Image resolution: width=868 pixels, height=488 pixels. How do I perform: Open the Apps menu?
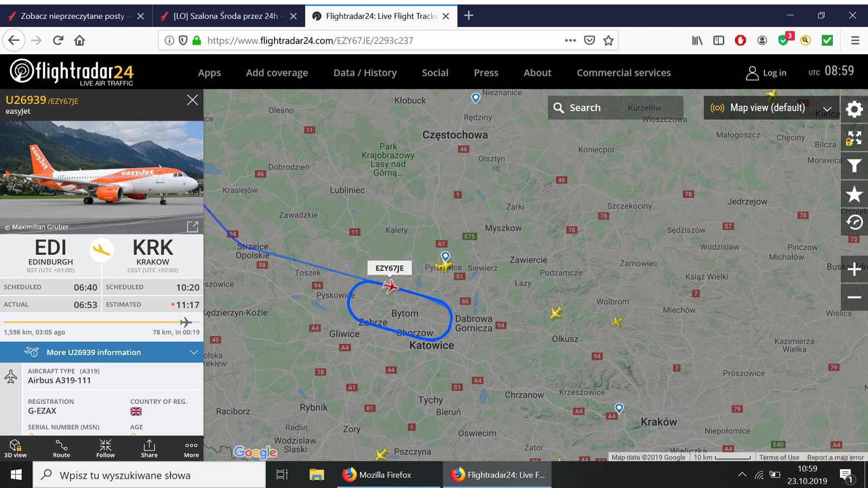coord(209,73)
